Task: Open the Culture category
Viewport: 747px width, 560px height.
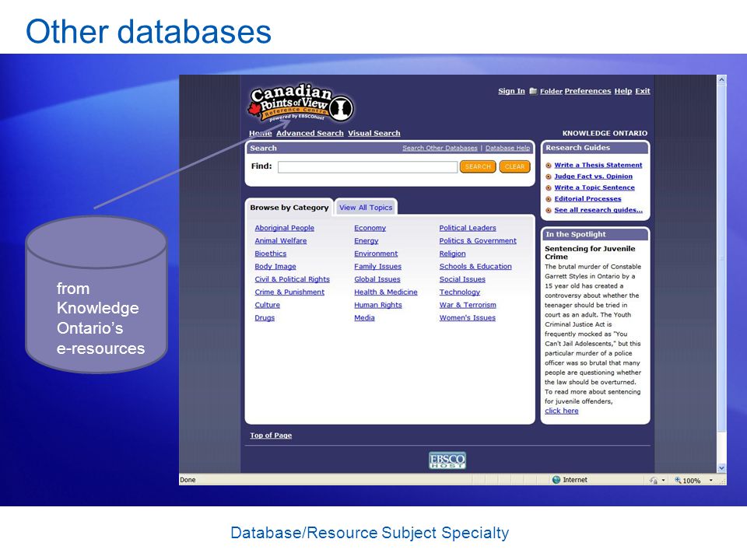Action: [x=267, y=305]
